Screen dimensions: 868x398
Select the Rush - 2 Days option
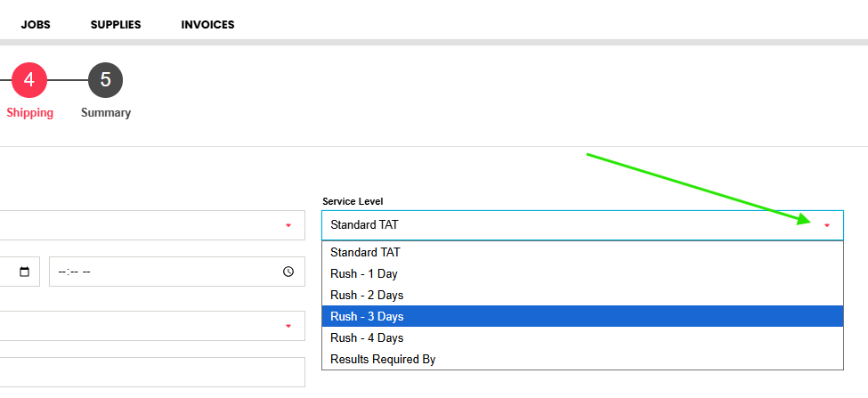(582, 295)
